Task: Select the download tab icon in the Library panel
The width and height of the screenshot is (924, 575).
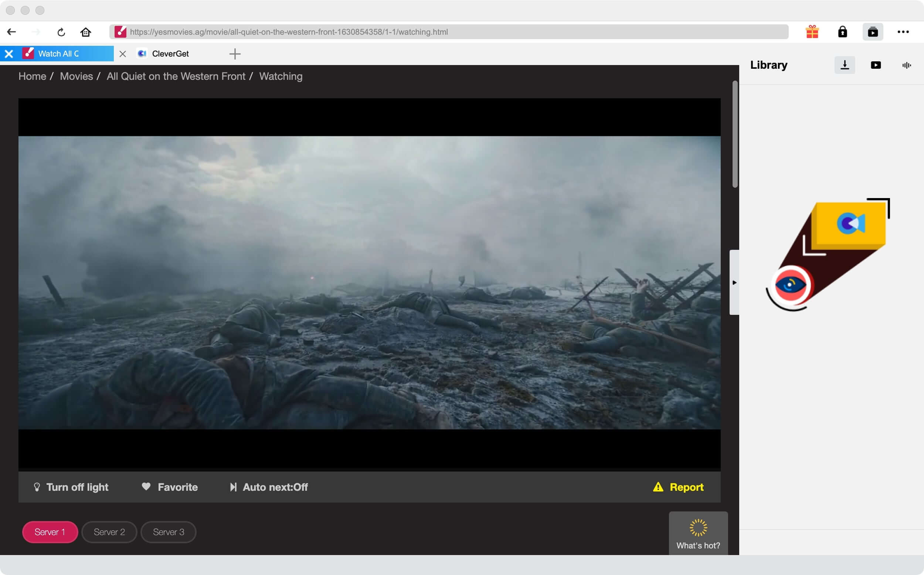Action: tap(845, 65)
